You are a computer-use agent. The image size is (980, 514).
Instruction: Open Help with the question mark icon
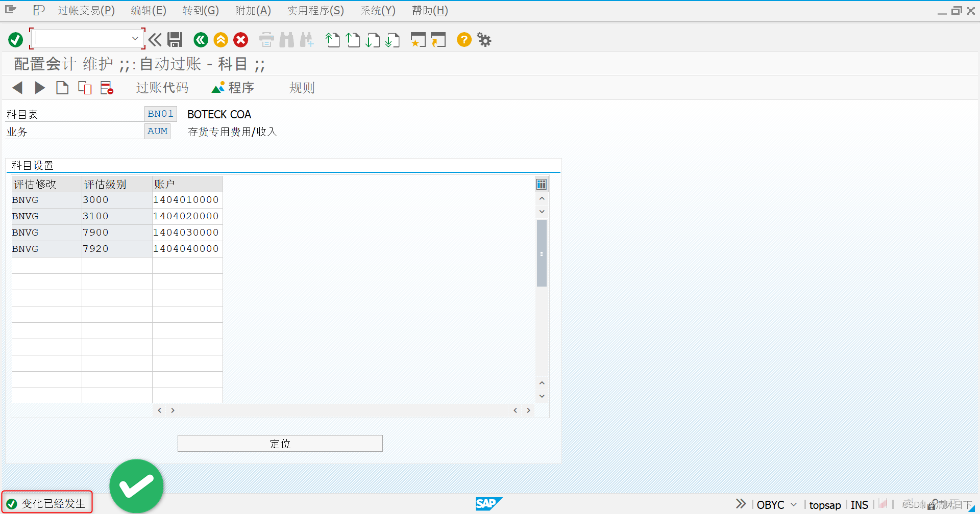click(x=463, y=40)
